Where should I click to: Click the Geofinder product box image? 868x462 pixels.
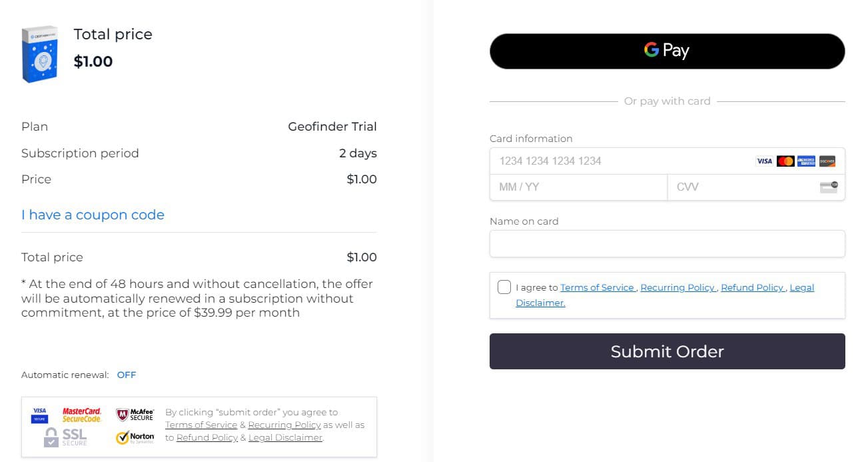pyautogui.click(x=40, y=54)
